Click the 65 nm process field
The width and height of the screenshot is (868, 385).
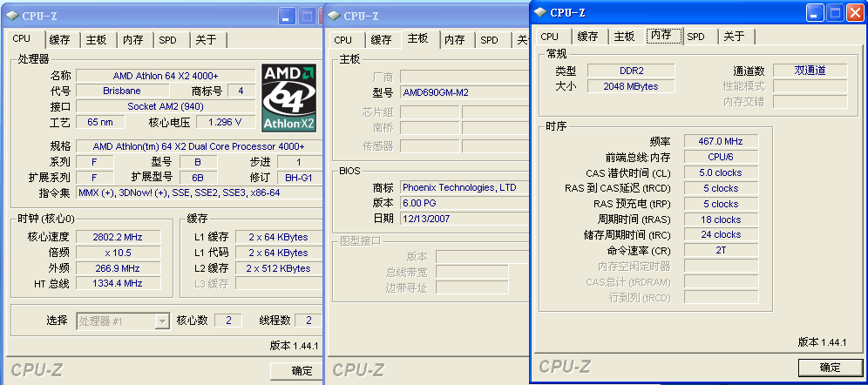click(x=100, y=122)
